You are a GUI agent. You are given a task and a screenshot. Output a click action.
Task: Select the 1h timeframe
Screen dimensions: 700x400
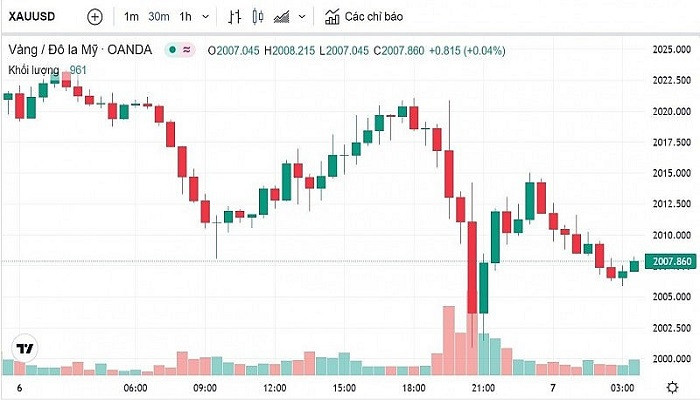[185, 17]
